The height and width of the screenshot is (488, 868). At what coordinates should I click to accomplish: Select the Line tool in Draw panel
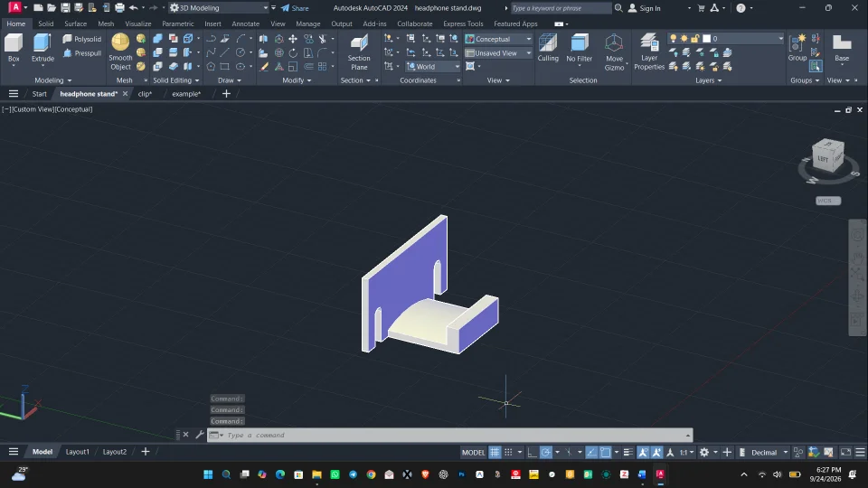tap(225, 52)
